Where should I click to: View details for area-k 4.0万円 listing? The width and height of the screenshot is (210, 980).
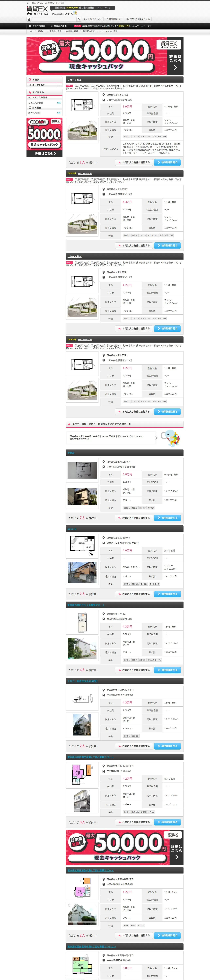[x=167, y=594]
